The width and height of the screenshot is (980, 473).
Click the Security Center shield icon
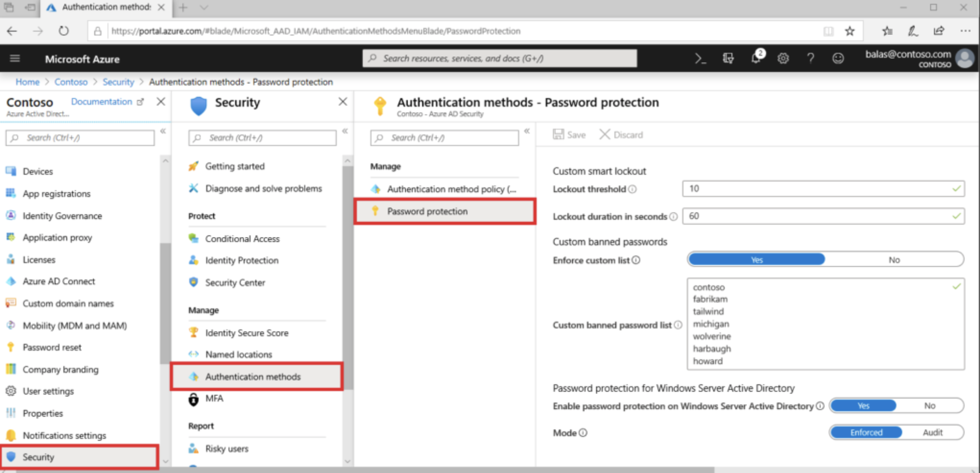(194, 283)
